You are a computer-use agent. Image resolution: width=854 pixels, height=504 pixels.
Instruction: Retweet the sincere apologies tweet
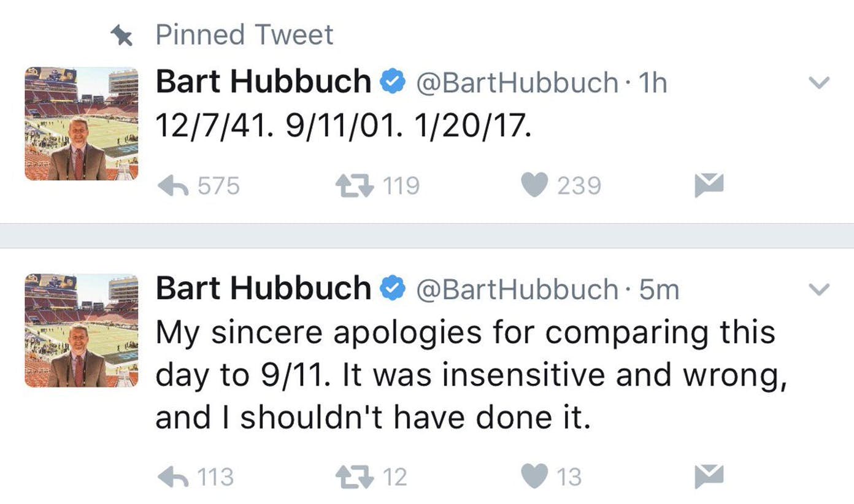click(355, 477)
